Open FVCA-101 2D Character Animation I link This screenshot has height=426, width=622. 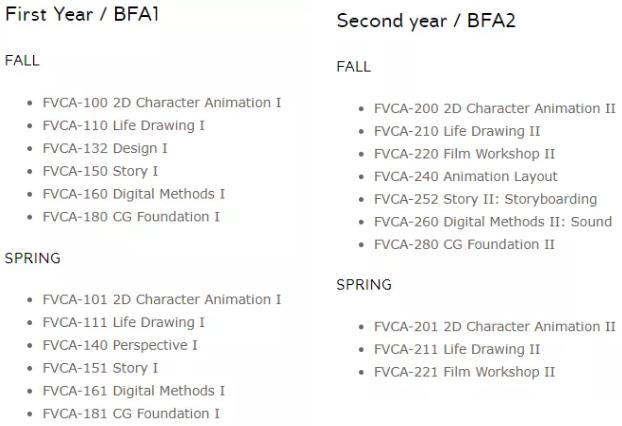point(162,299)
